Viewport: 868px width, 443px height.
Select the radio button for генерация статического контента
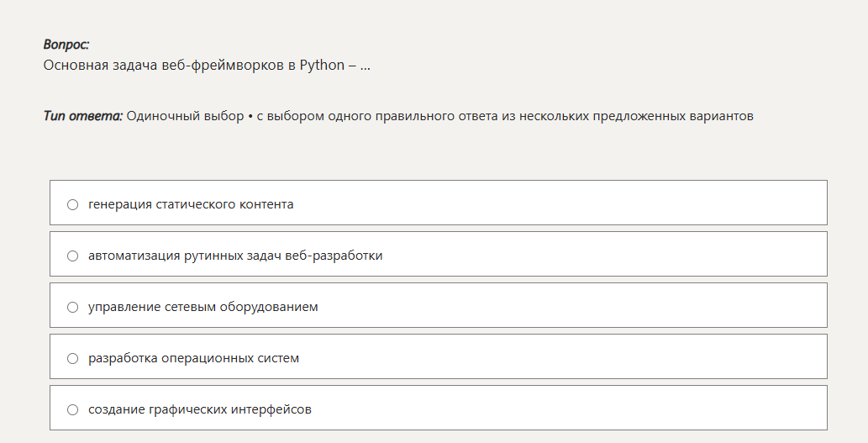click(x=72, y=204)
